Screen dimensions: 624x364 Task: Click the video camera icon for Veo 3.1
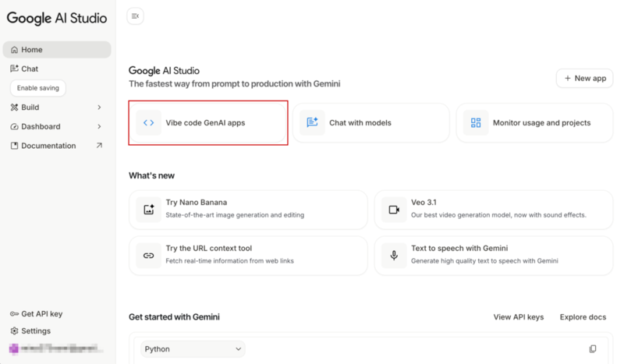pos(394,210)
